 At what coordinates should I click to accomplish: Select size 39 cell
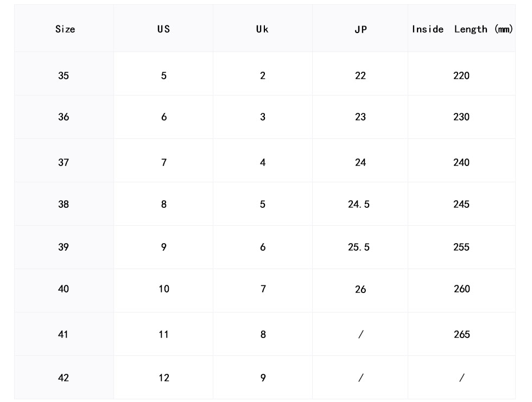[64, 247]
